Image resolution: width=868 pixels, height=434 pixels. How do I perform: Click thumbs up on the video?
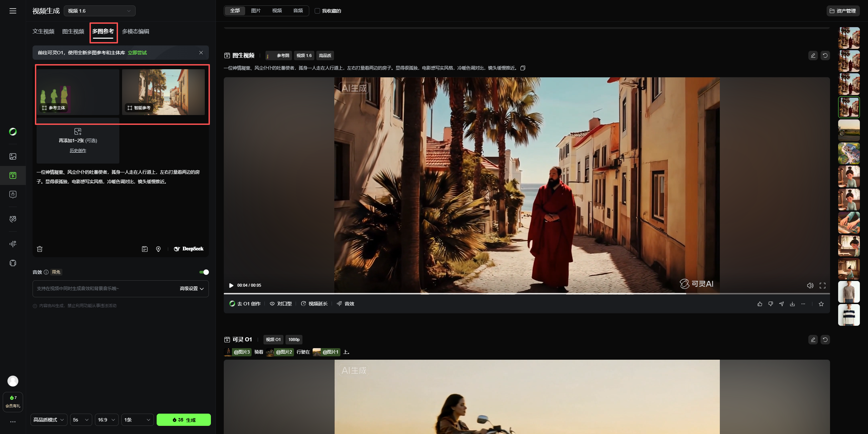760,304
